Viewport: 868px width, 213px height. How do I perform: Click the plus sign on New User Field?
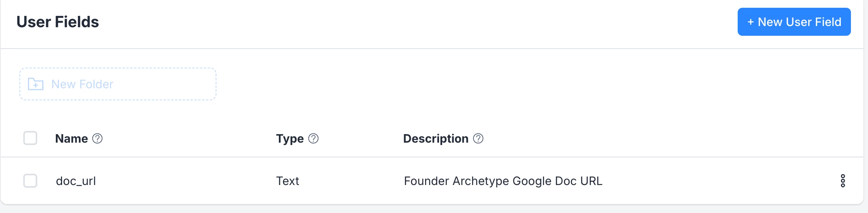750,22
